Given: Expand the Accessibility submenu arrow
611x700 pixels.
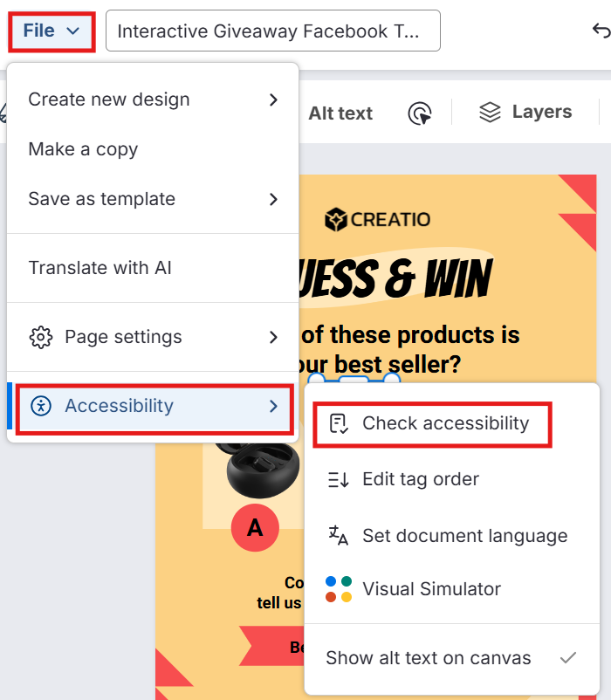Looking at the screenshot, I should (273, 406).
